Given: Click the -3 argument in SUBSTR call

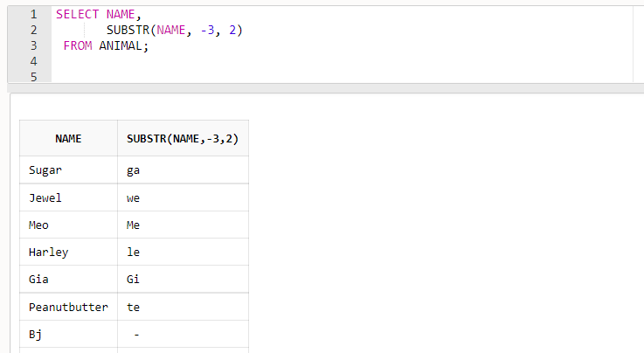Looking at the screenshot, I should click(x=207, y=30).
